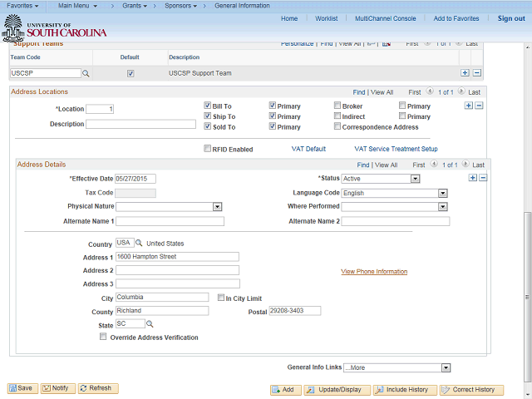Toggle Override Address Verification checkbox
Screen dimensions: 532x399
click(x=103, y=337)
